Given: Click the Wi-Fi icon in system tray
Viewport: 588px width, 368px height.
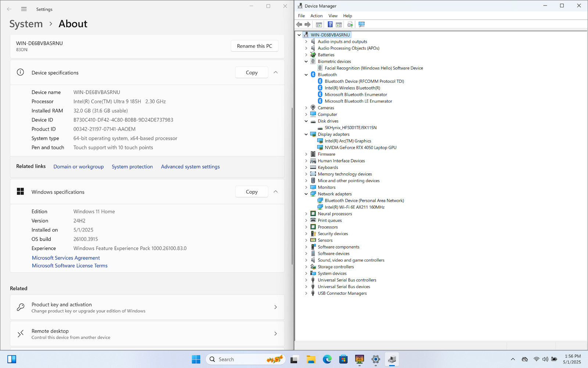Looking at the screenshot, I should coord(536,359).
